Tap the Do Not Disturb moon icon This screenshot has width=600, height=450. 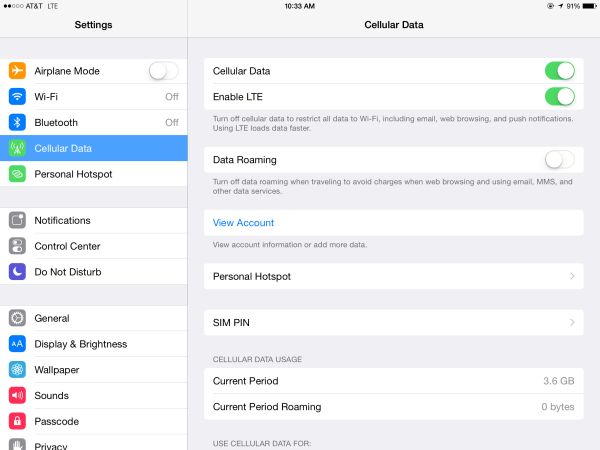click(x=17, y=272)
